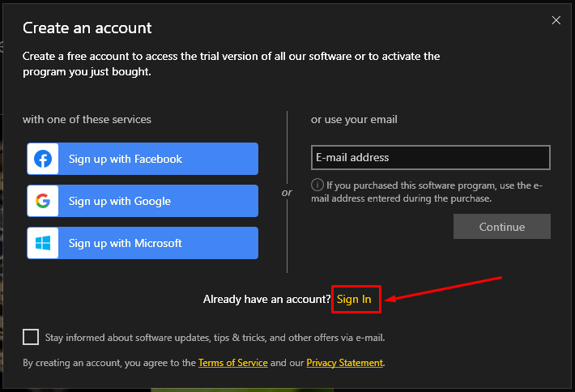The height and width of the screenshot is (392, 575).
Task: Click the Google logo icon
Action: tap(43, 201)
